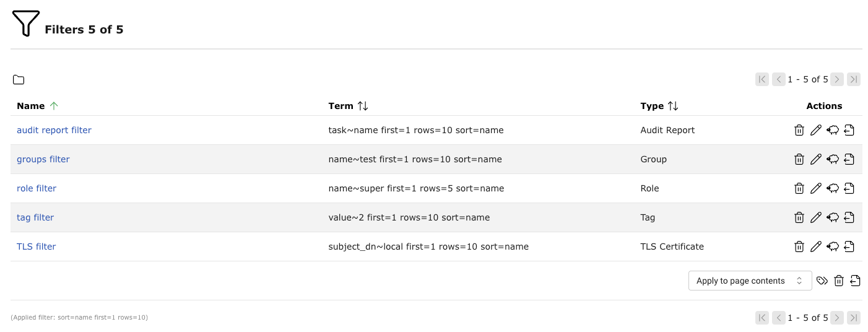
Task: Delete the audit report filter
Action: click(799, 130)
